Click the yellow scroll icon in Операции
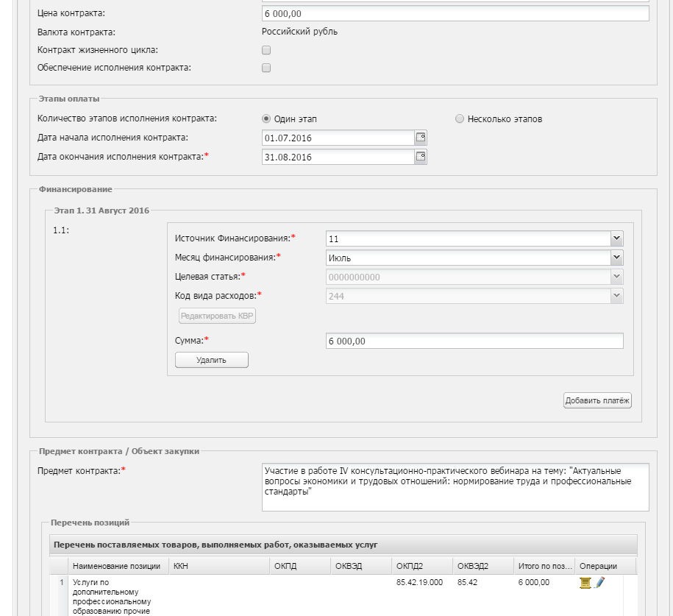The image size is (673, 616). click(x=585, y=582)
